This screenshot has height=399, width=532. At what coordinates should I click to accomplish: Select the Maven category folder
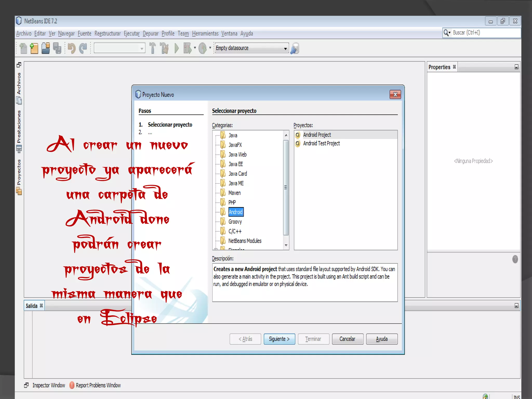(x=234, y=193)
